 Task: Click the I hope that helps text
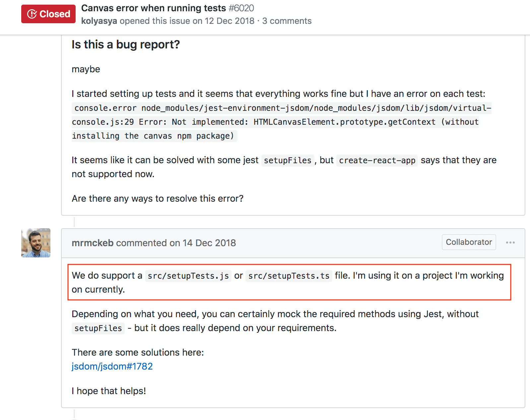coord(109,391)
